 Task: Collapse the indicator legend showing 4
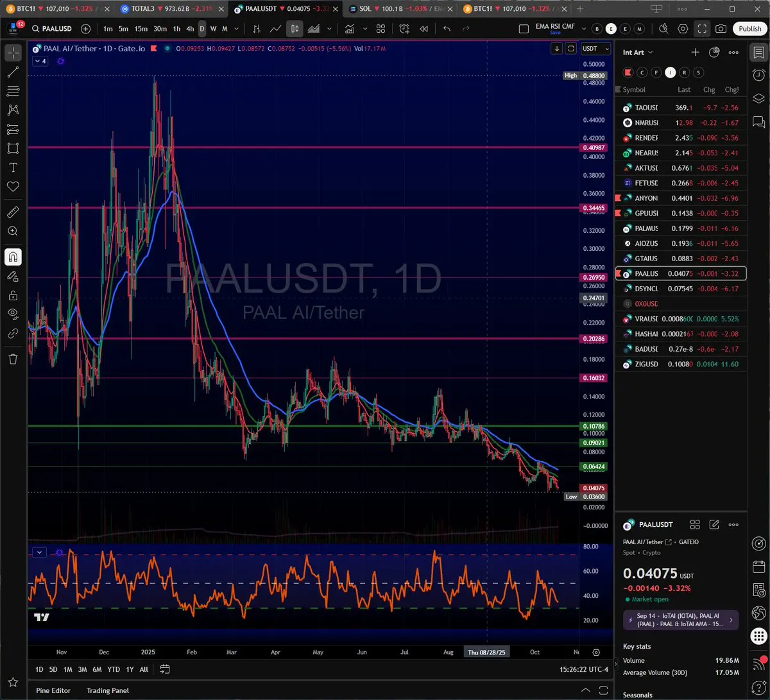[39, 61]
